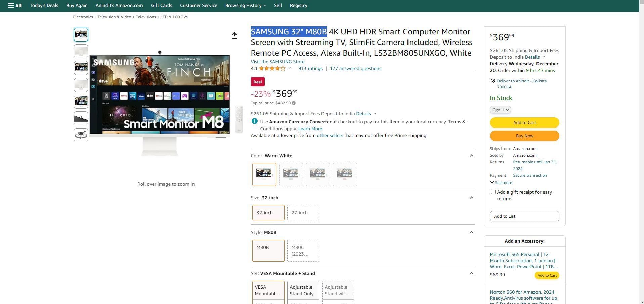
Task: Choose the second color swatch option
Action: (x=291, y=174)
